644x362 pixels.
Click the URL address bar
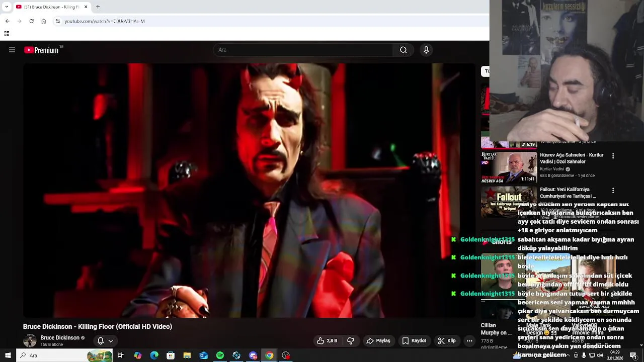pos(272,21)
